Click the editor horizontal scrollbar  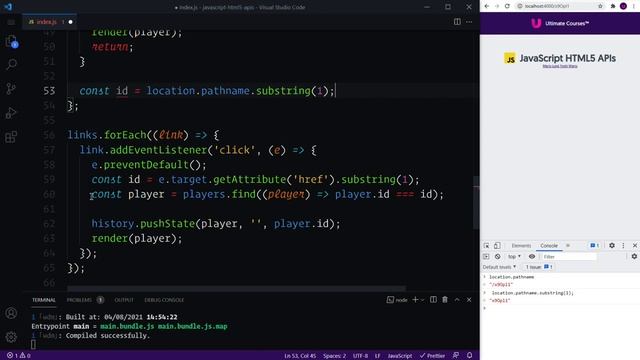[x=236, y=289]
